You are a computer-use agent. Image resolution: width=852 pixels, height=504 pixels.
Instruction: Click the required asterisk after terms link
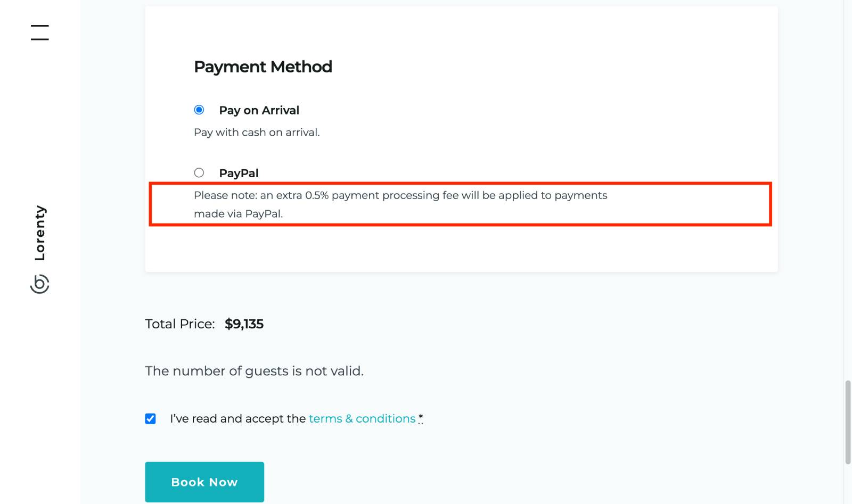click(x=421, y=419)
